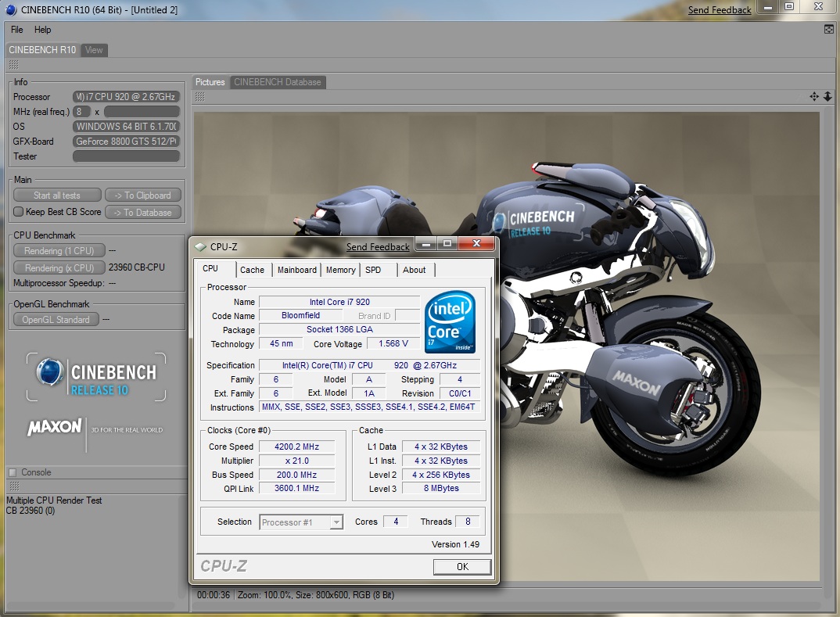The height and width of the screenshot is (617, 840).
Task: Click the Name value Intel Core i7 920
Action: coord(339,302)
